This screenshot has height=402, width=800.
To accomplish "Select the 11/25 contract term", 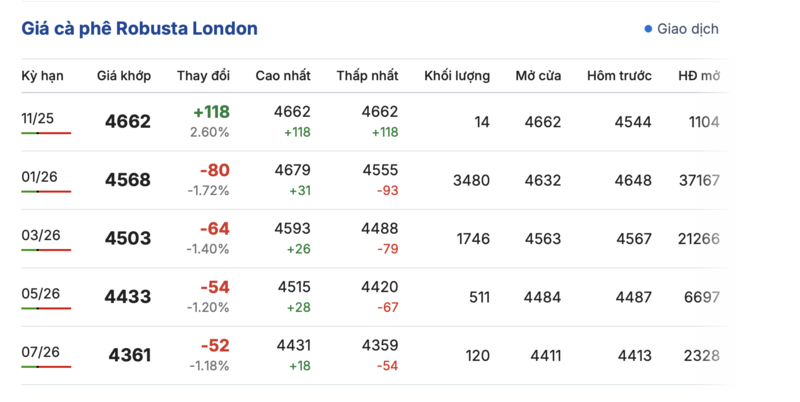I will coord(38,119).
